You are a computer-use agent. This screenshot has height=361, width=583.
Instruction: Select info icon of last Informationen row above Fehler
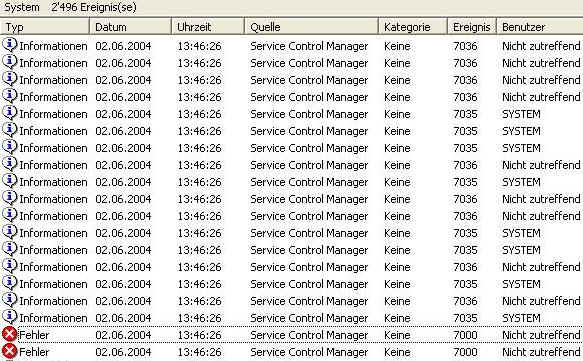[x=10, y=317]
